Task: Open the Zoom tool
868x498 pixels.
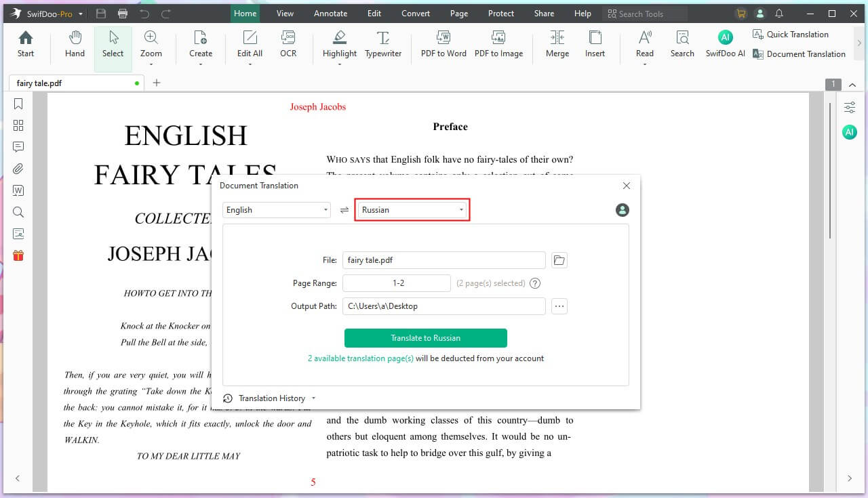Action: [x=151, y=44]
